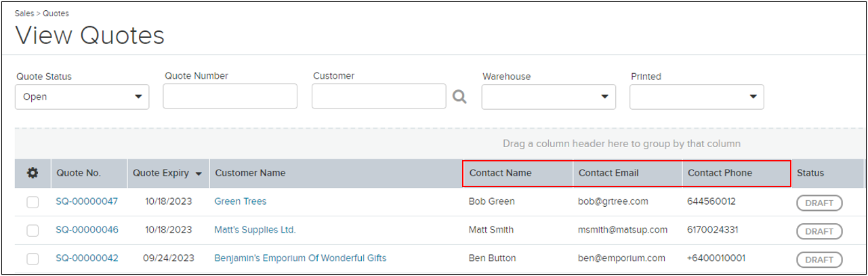Click the customer search magnifier icon
This screenshot has width=868, height=276.
[460, 97]
